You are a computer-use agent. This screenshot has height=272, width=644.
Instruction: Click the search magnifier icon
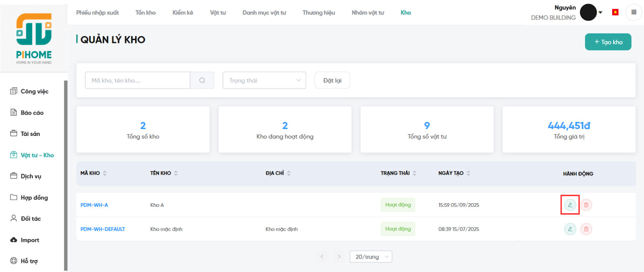pyautogui.click(x=202, y=80)
